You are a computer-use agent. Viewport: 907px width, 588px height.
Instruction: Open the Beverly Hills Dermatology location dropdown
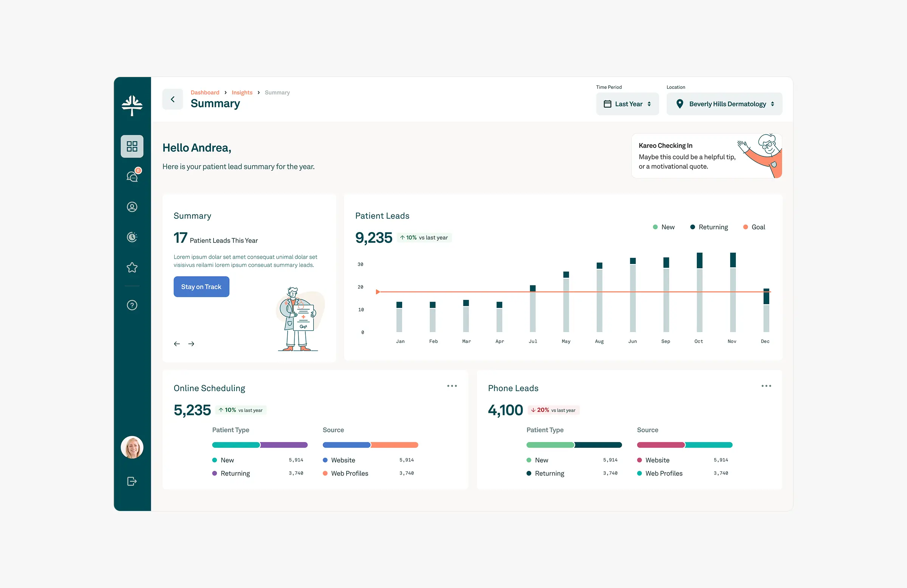tap(724, 104)
